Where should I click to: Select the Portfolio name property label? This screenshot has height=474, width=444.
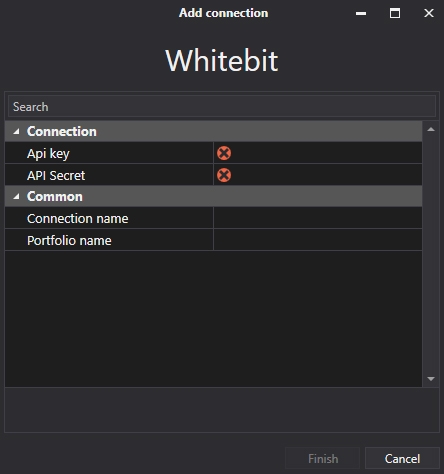[69, 241]
